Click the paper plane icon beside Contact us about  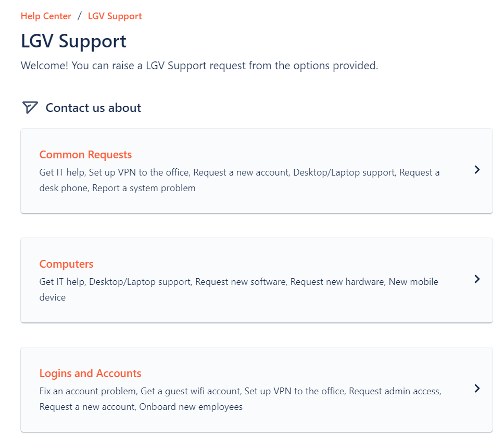tap(30, 107)
